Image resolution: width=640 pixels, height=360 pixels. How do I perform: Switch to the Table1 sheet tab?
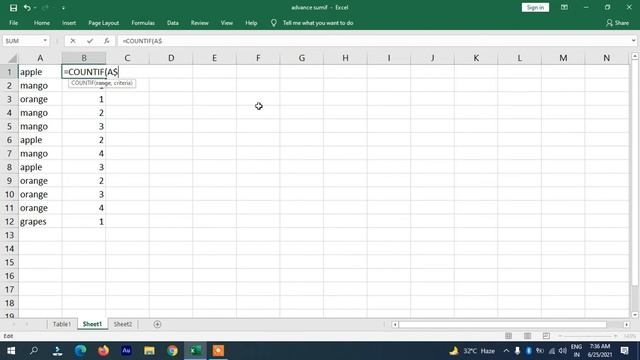tap(62, 324)
